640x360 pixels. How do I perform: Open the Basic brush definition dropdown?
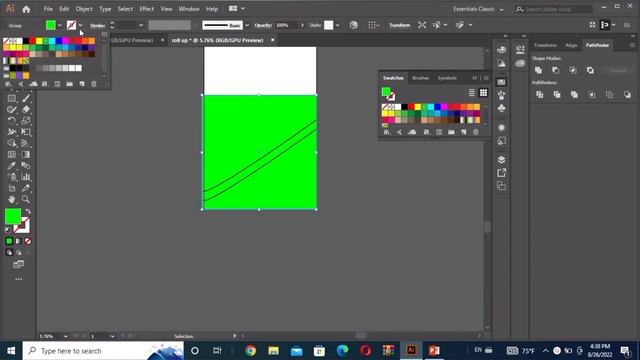pyautogui.click(x=247, y=25)
